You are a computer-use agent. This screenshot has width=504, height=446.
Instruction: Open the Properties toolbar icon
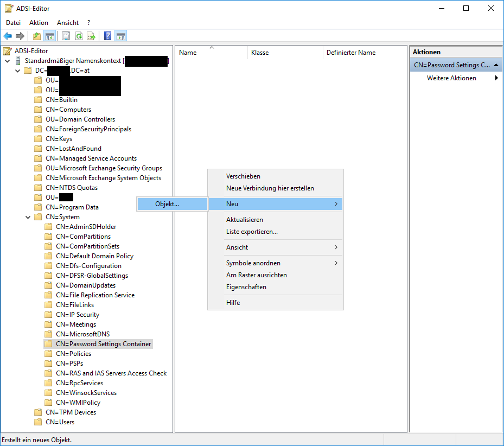(66, 36)
